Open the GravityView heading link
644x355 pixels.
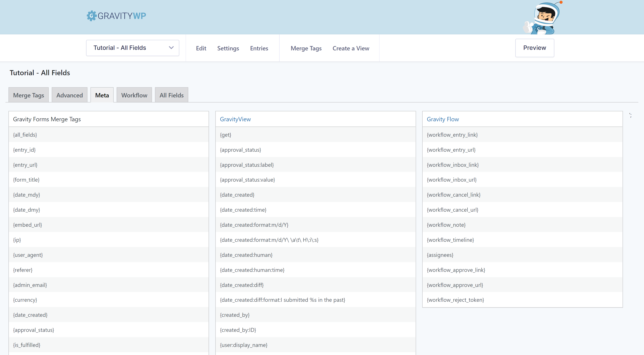(x=235, y=119)
